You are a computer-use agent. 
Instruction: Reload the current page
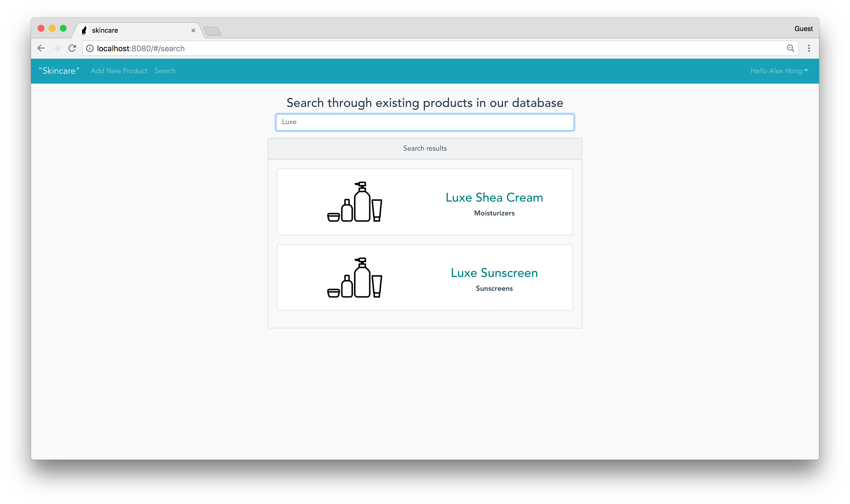pos(72,48)
